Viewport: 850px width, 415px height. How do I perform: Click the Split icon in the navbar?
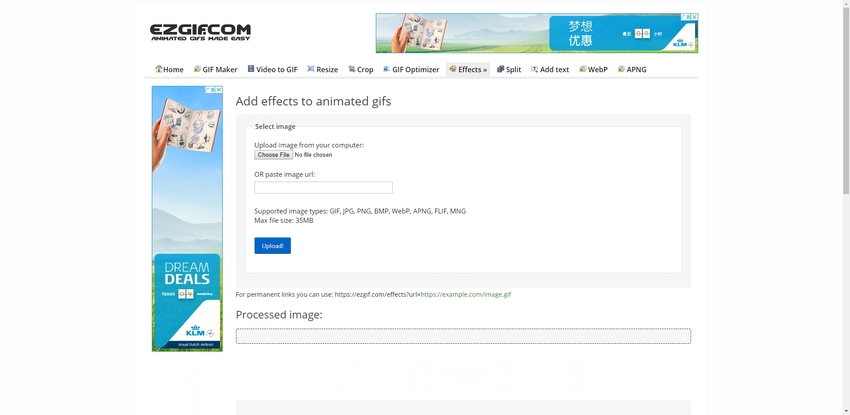pyautogui.click(x=501, y=69)
